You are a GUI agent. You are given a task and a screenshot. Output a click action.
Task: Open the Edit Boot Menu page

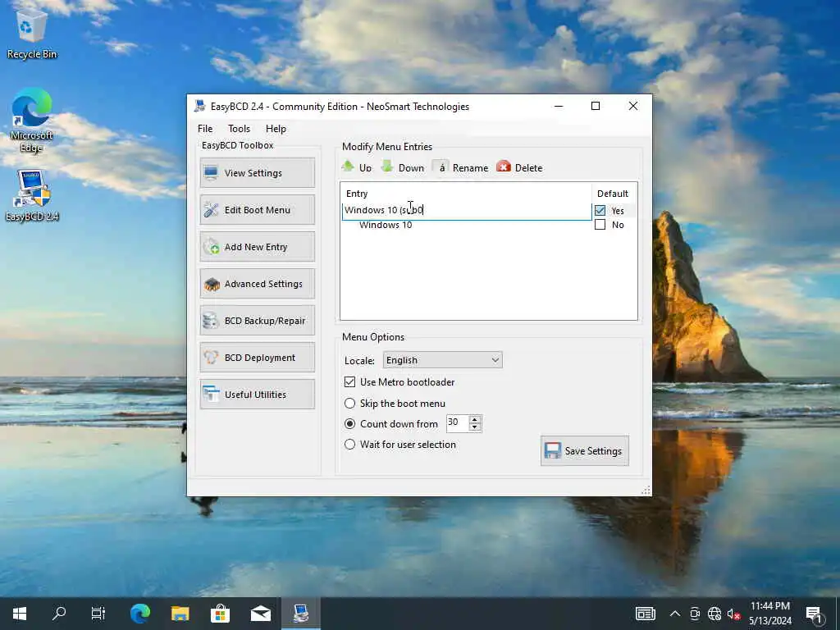[257, 209]
